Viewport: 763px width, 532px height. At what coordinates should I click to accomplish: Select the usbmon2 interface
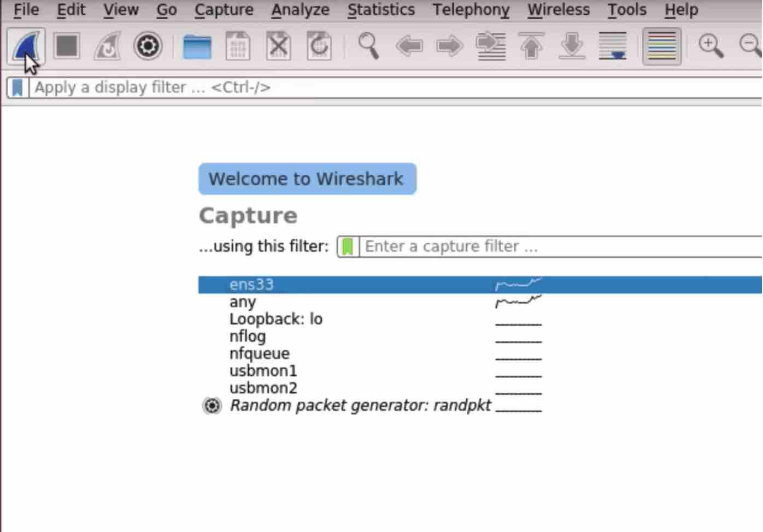(x=263, y=388)
